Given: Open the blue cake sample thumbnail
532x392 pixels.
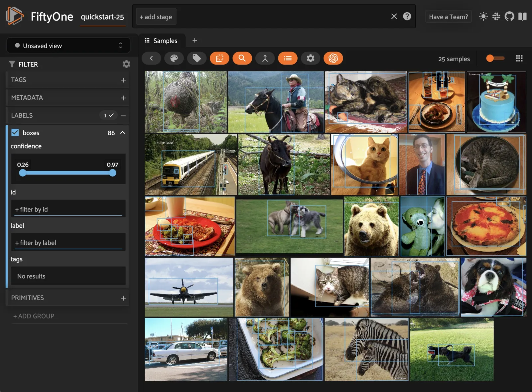Looking at the screenshot, I should pyautogui.click(x=496, y=102).
